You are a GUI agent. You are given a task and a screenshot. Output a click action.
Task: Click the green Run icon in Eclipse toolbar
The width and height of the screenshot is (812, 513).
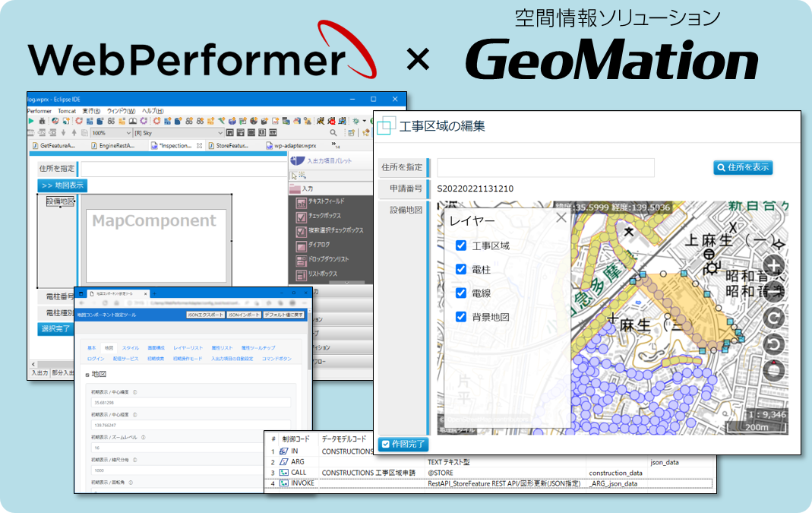click(x=31, y=121)
